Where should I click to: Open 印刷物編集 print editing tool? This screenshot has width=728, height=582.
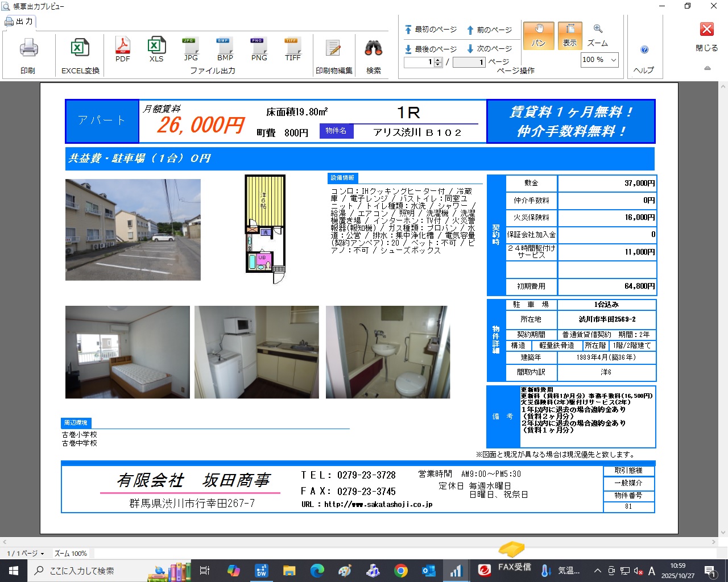tap(334, 49)
